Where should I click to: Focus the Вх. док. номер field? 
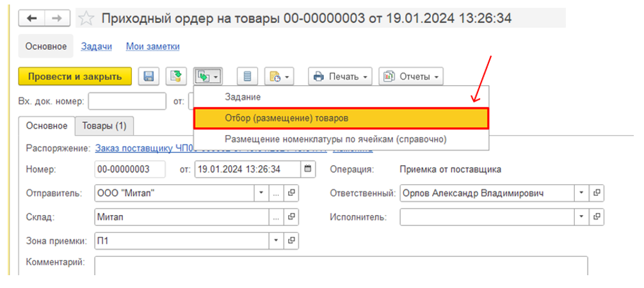[127, 101]
